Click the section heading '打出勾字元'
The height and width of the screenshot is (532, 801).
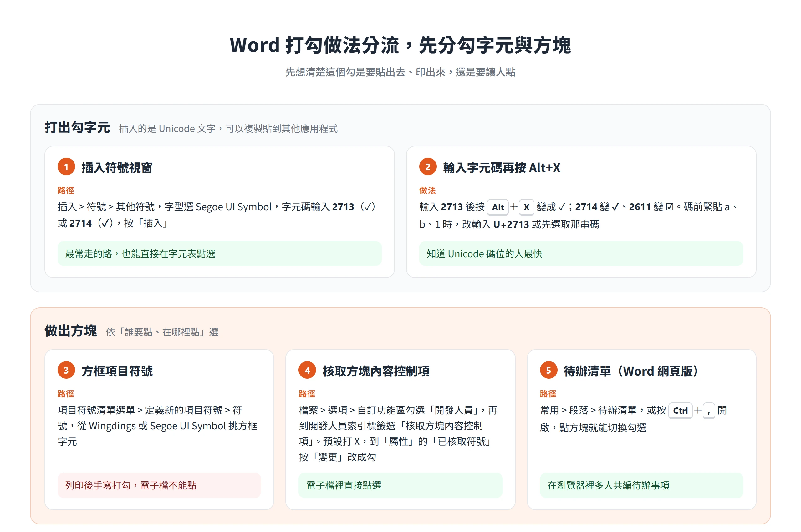[x=77, y=127]
